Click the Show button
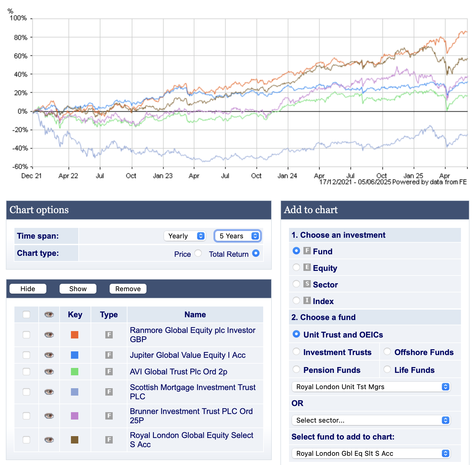 (x=78, y=289)
